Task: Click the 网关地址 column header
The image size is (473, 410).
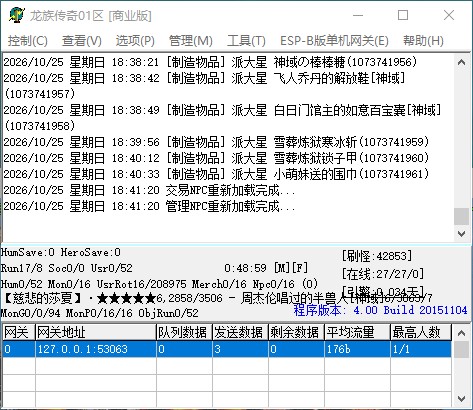Action: pyautogui.click(x=96, y=332)
